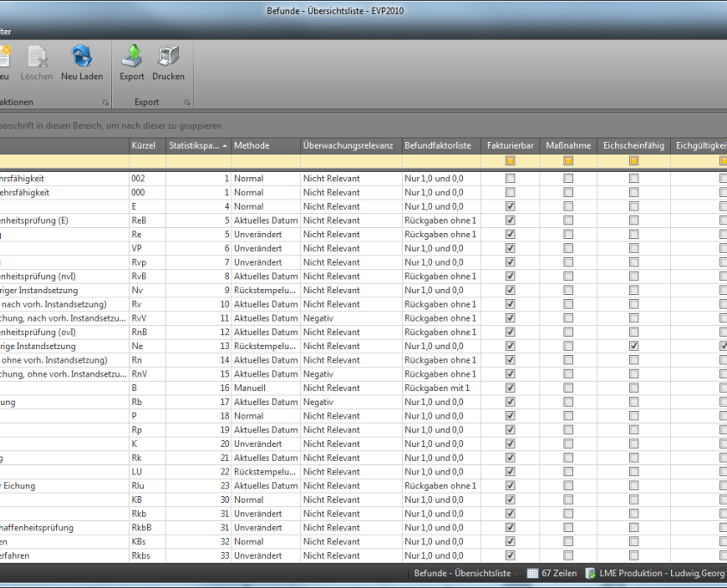Screen dimensions: 727x588
Task: Sort by Statistikspa... column header
Action: (199, 145)
